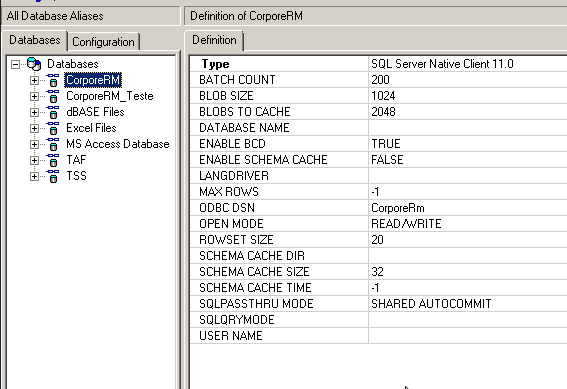The height and width of the screenshot is (389, 567).
Task: Click the USER NAME parameter label
Action: tap(230, 335)
